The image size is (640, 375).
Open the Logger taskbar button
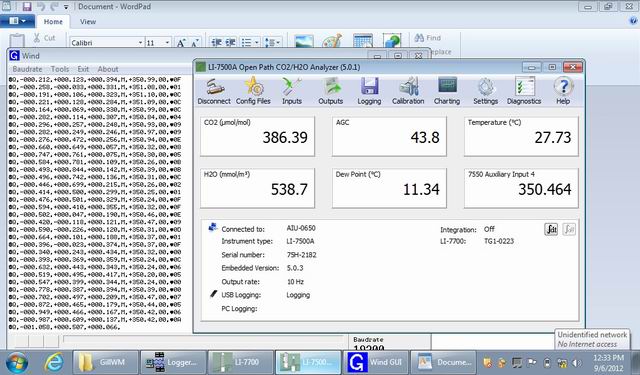[173, 362]
